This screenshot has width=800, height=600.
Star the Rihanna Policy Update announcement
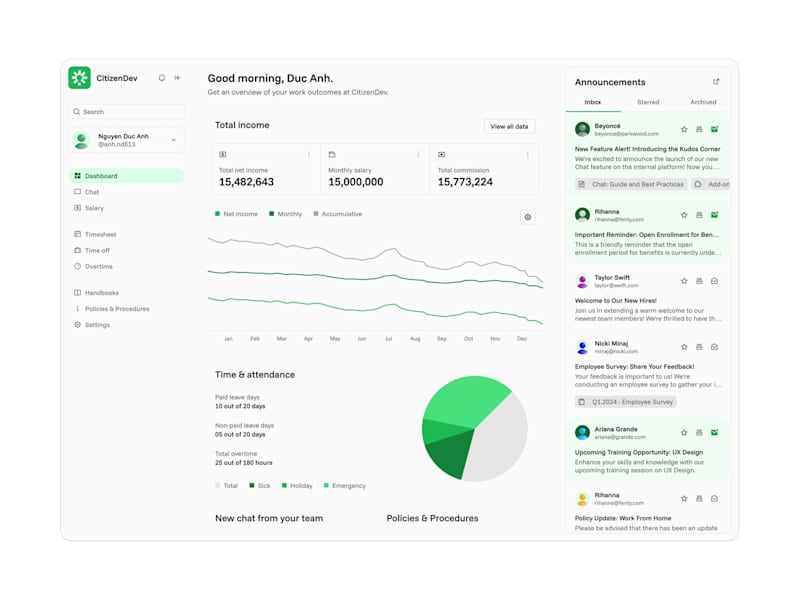(x=684, y=498)
